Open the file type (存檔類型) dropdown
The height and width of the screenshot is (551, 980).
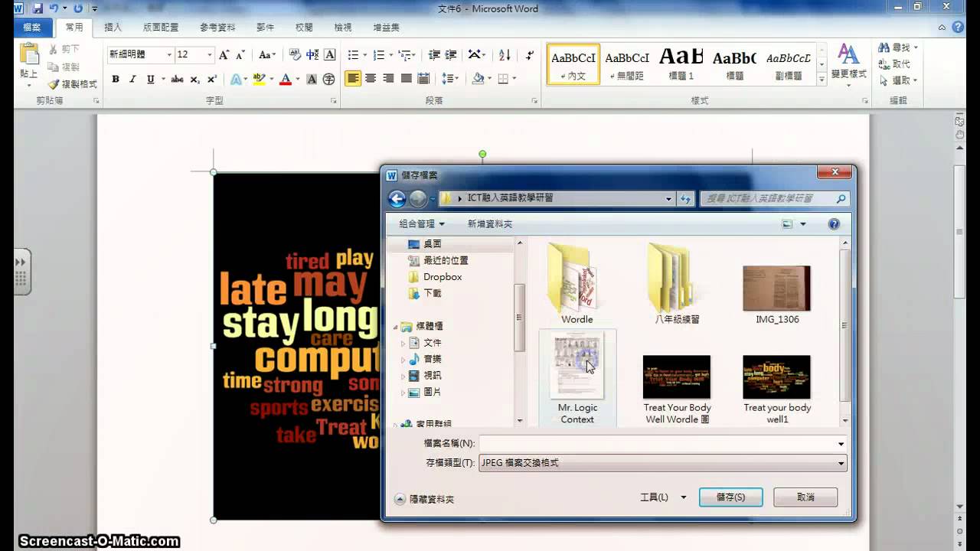point(841,463)
